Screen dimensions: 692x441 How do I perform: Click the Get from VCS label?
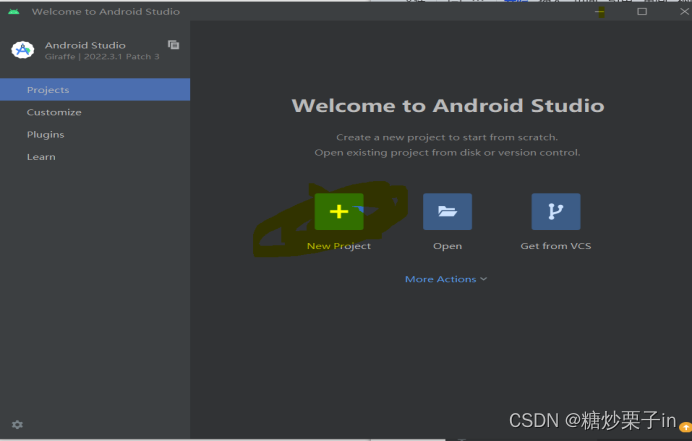(x=556, y=246)
